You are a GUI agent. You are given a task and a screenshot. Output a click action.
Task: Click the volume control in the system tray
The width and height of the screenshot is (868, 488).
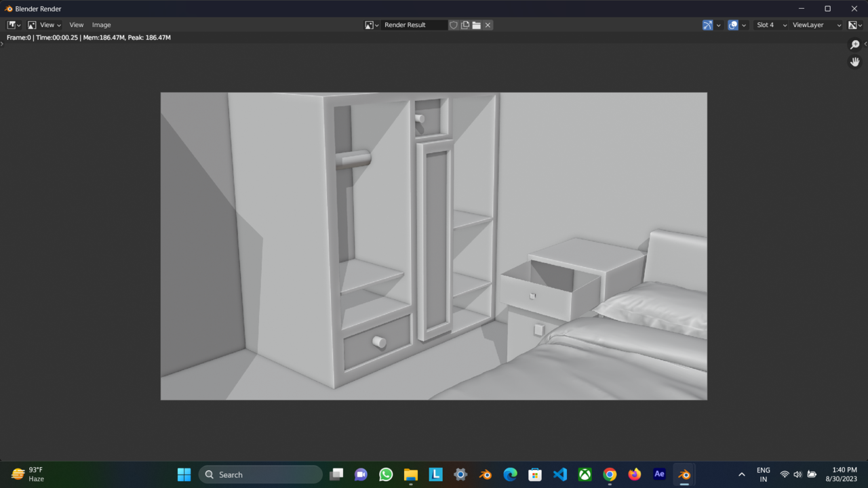(797, 474)
